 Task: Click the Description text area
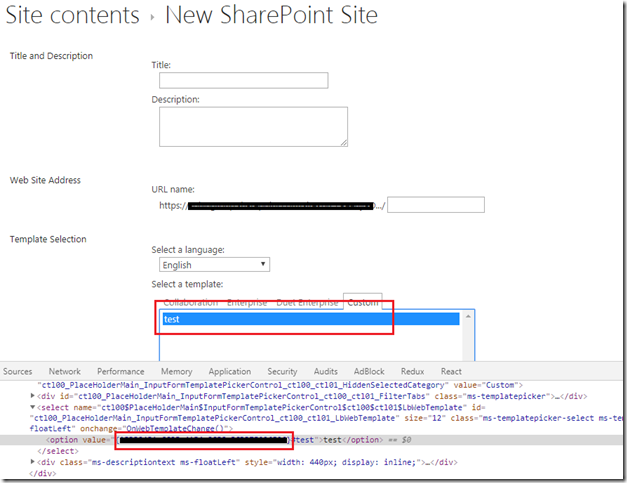tap(253, 126)
